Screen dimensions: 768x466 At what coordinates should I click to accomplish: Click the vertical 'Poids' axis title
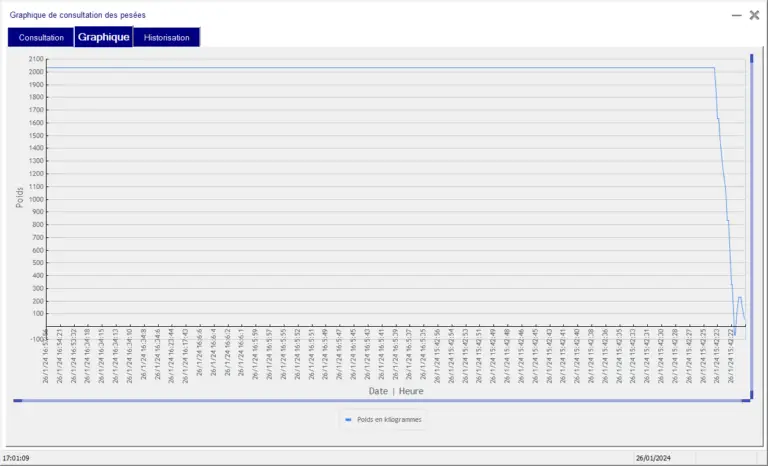[20, 197]
